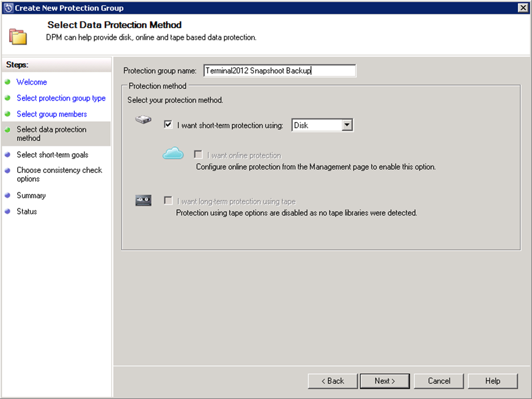Go to the Welcome step

click(32, 82)
